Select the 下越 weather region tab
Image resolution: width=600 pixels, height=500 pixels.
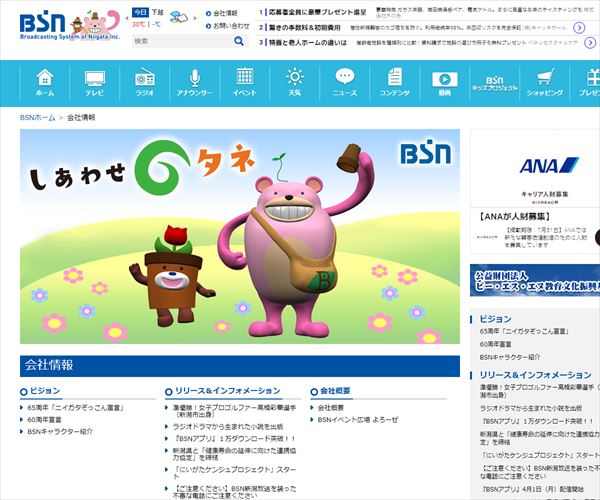coord(157,12)
